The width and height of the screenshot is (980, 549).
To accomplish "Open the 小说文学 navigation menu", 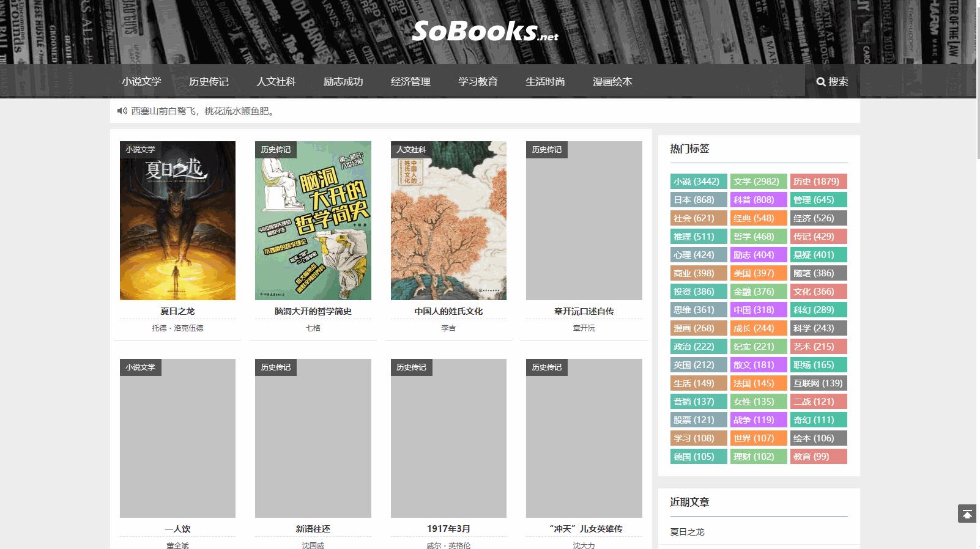I will coord(141,82).
